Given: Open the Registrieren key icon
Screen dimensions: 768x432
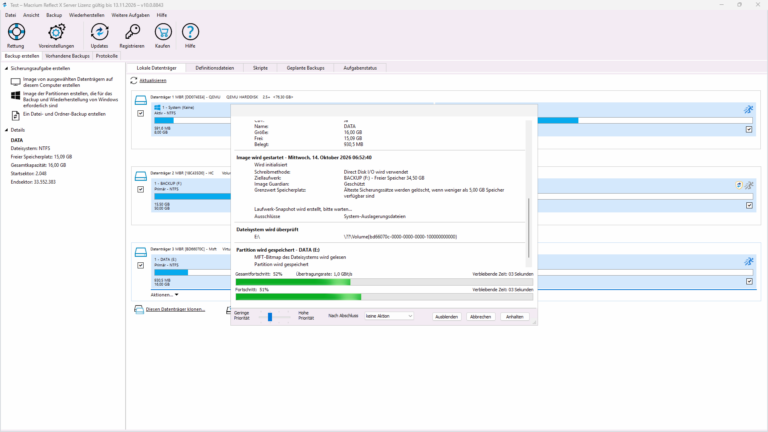Looking at the screenshot, I should click(x=132, y=32).
